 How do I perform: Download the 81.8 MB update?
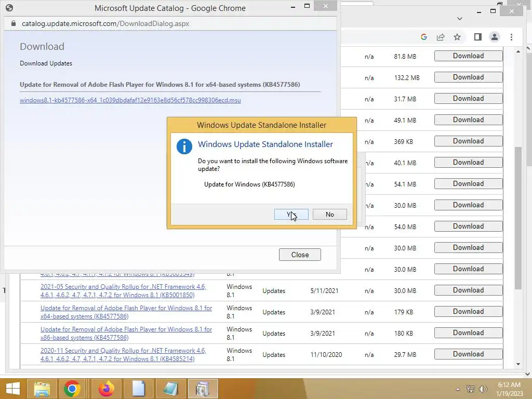click(468, 56)
